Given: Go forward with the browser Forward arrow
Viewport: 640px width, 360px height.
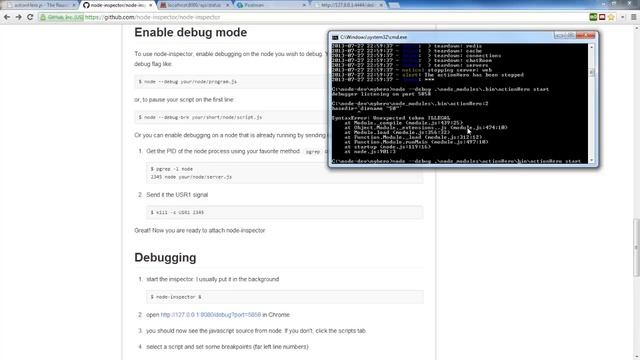Looking at the screenshot, I should pyautogui.click(x=18, y=17).
